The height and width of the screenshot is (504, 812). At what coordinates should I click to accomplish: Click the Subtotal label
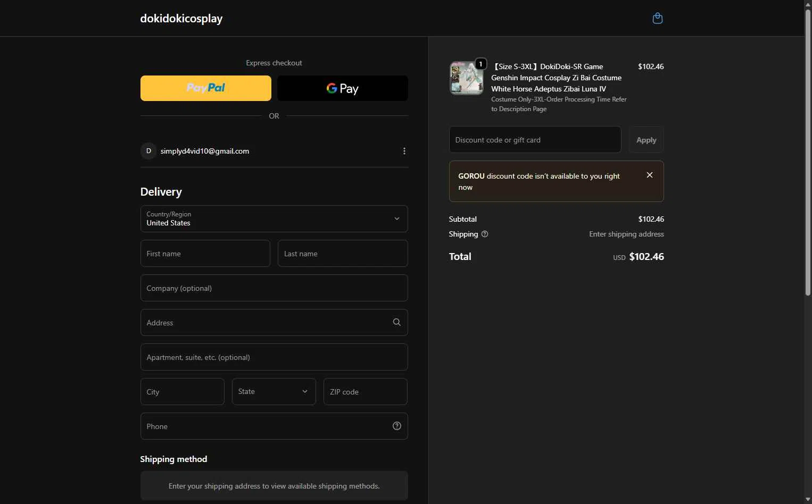pyautogui.click(x=463, y=219)
